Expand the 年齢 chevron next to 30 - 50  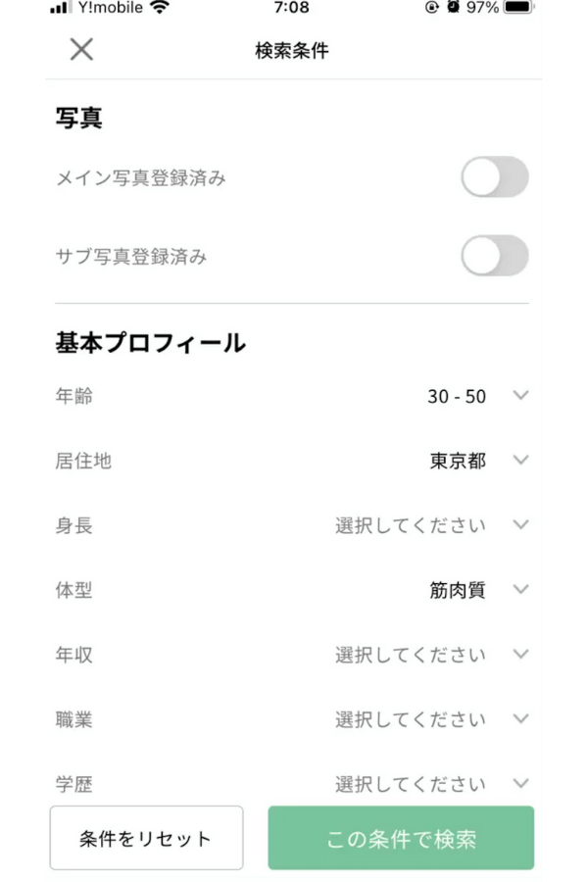[x=521, y=396]
